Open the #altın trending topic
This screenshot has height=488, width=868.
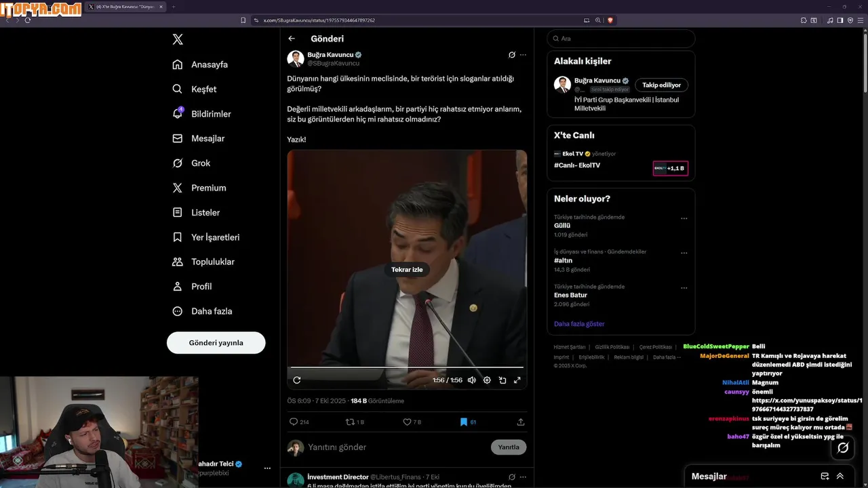(x=564, y=260)
